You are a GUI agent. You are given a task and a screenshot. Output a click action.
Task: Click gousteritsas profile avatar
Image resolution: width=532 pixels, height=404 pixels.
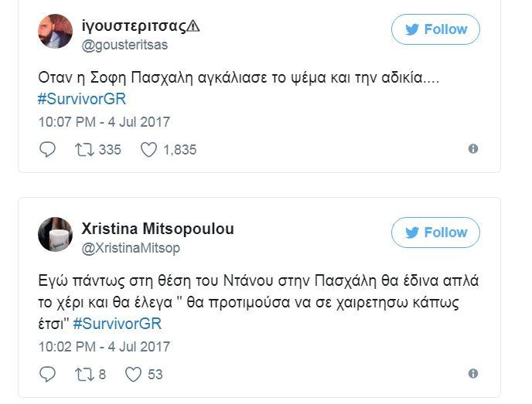pos(55,31)
